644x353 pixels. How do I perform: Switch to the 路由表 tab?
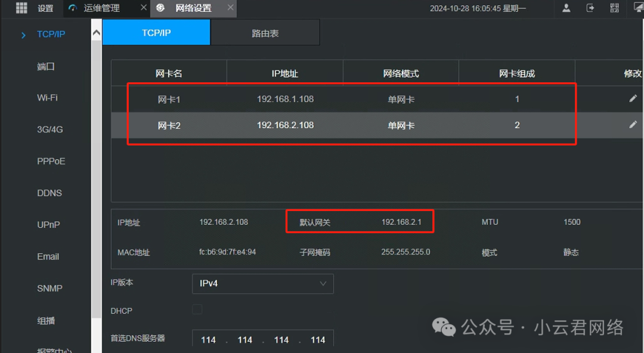point(265,33)
